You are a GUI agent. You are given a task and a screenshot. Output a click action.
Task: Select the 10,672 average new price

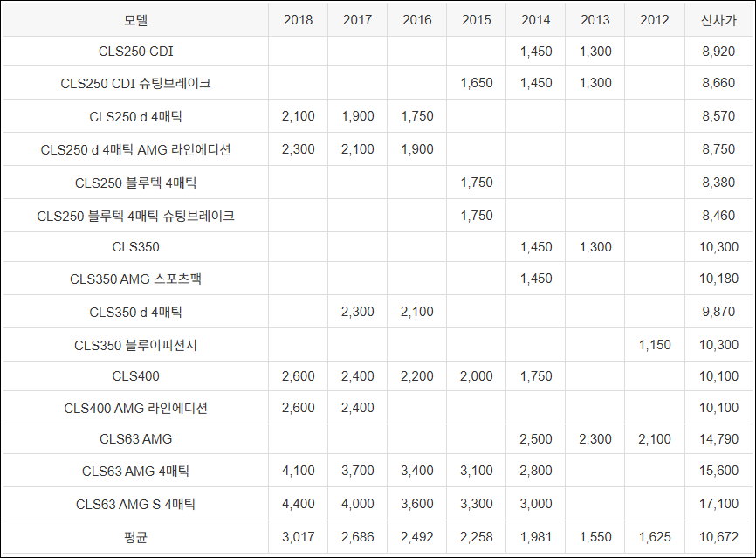pyautogui.click(x=718, y=537)
